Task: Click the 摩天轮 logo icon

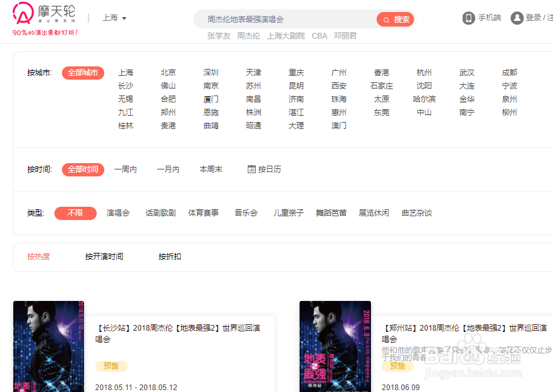Action: point(23,13)
